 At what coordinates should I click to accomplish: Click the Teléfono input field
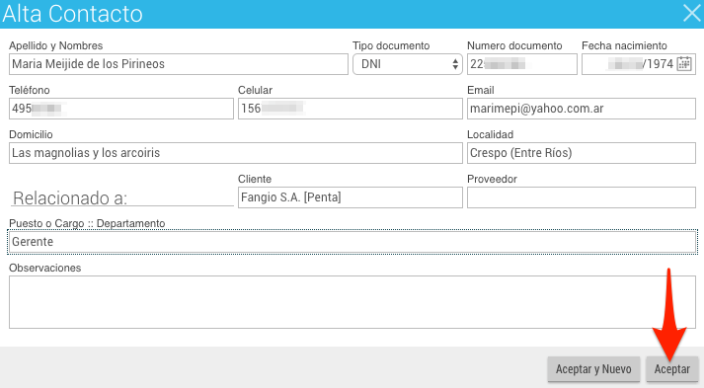(121, 109)
